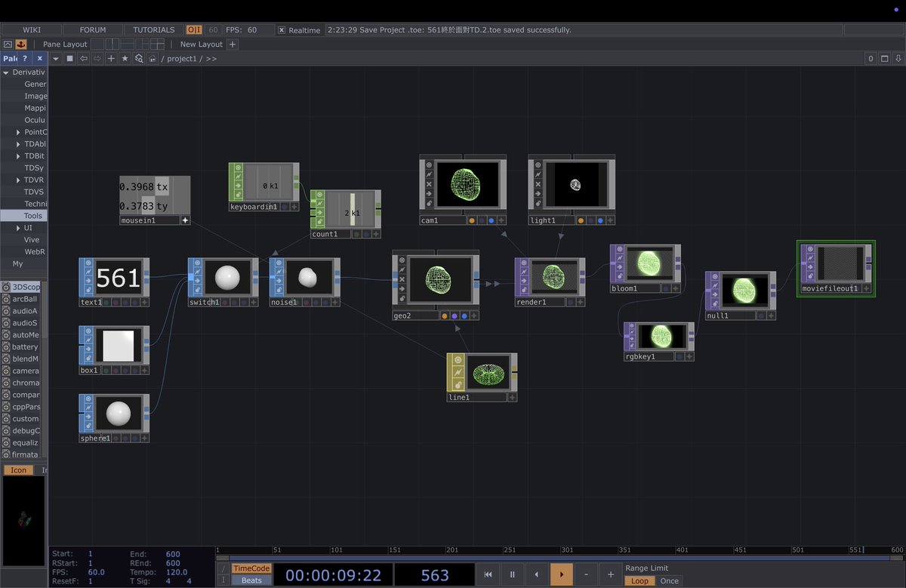Open the search magnifier in network bar
906x588 pixels.
pyautogui.click(x=139, y=58)
